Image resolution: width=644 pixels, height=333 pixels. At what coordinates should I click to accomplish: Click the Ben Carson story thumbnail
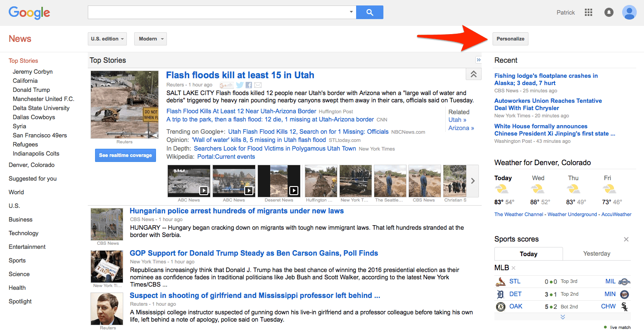point(107,267)
